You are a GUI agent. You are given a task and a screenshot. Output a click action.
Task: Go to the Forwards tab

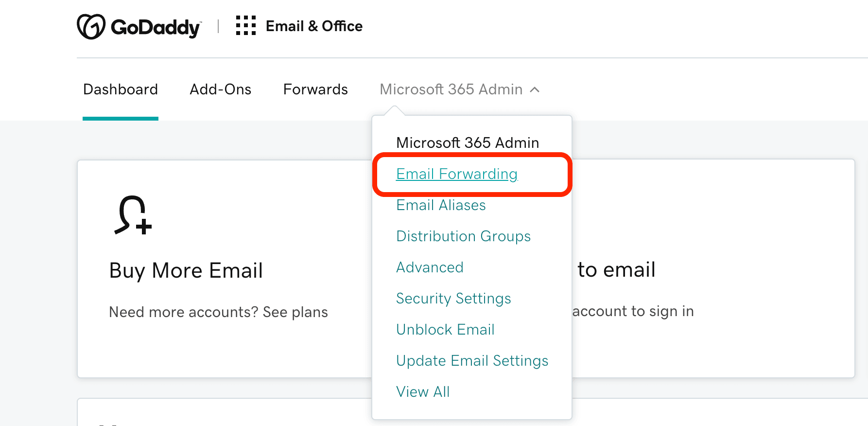coord(315,89)
